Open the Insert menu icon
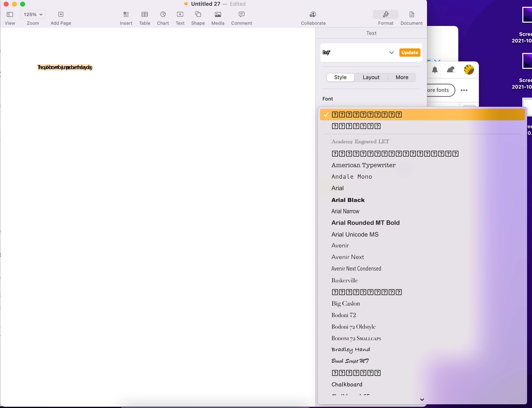 click(x=126, y=15)
